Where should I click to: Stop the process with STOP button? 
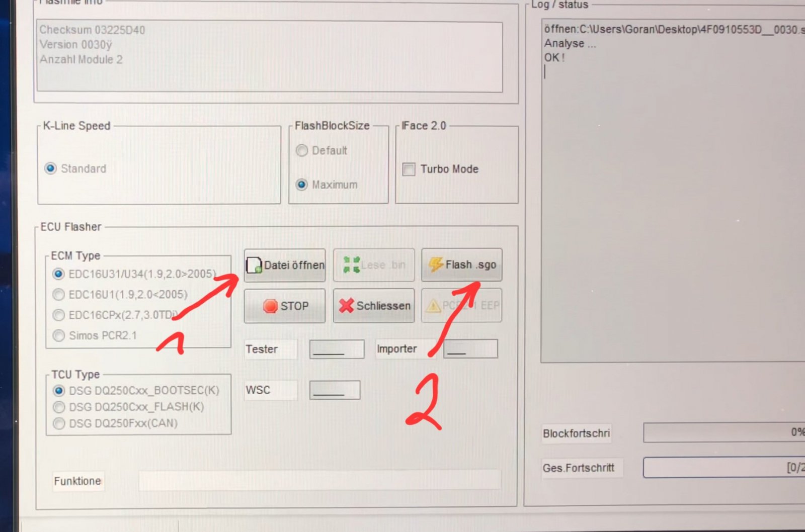point(285,306)
